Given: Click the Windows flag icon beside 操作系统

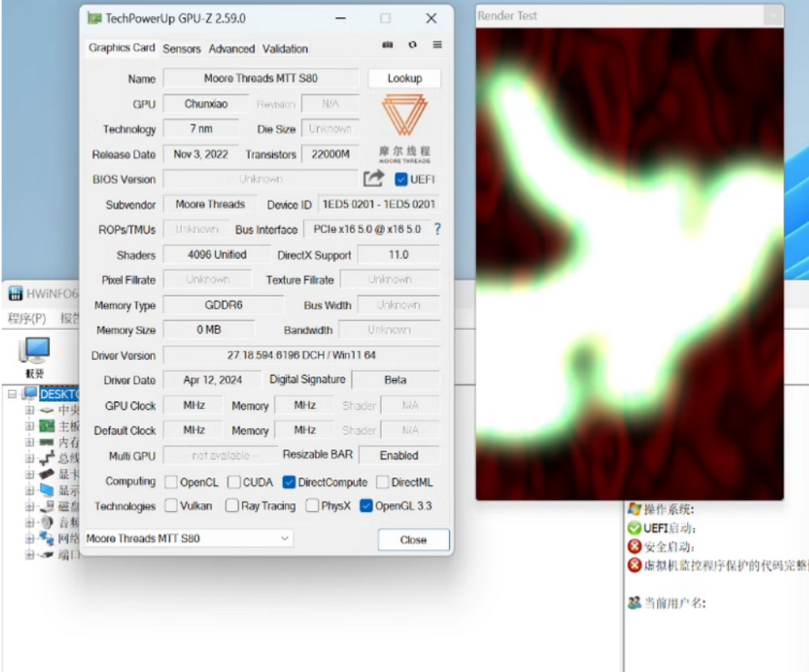Looking at the screenshot, I should click(634, 509).
